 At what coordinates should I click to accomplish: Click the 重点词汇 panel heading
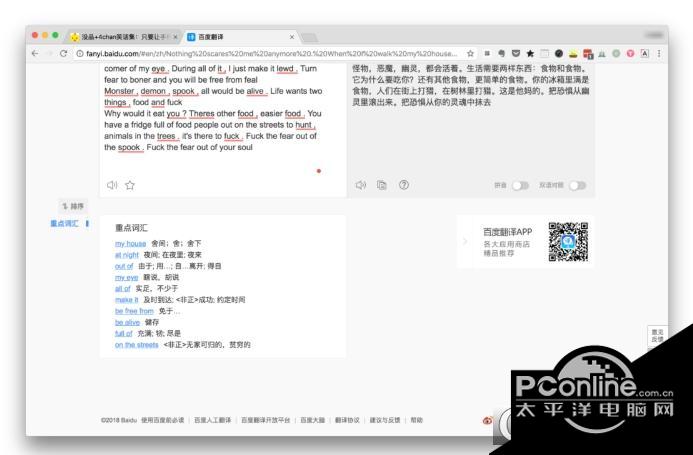point(131,228)
